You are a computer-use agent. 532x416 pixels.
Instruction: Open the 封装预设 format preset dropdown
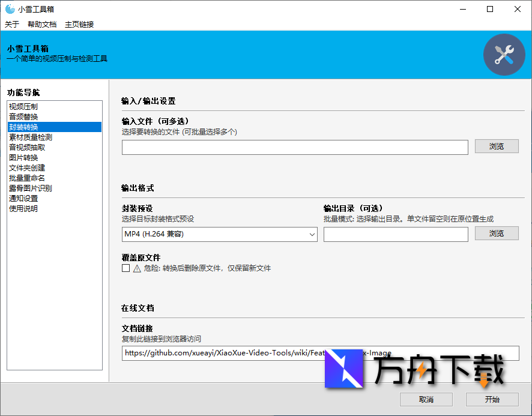tap(220, 235)
